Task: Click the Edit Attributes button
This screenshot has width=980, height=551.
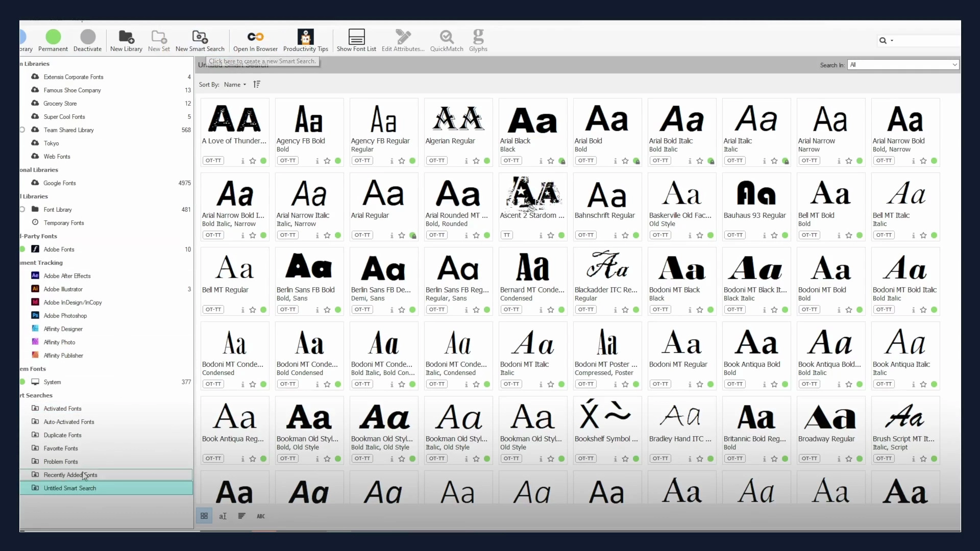Action: (403, 41)
